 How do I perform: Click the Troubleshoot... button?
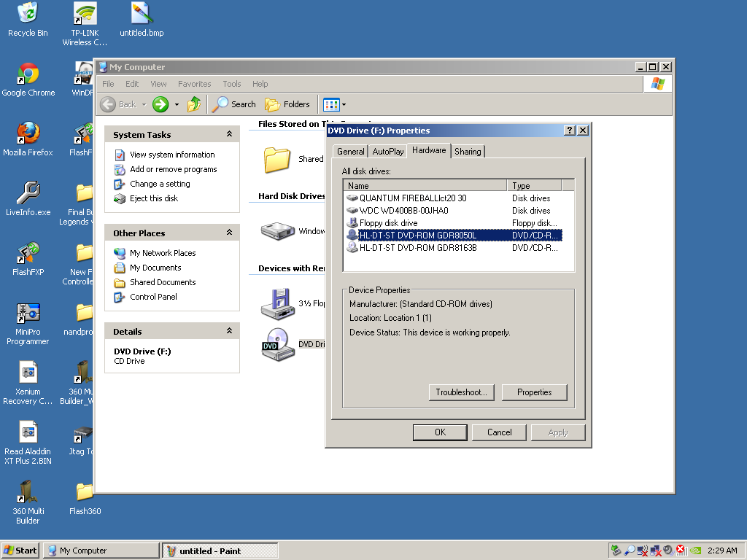(461, 392)
